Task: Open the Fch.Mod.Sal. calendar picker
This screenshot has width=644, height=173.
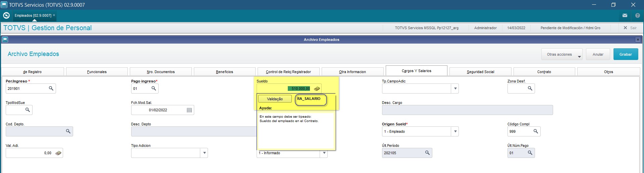Action: (189, 110)
